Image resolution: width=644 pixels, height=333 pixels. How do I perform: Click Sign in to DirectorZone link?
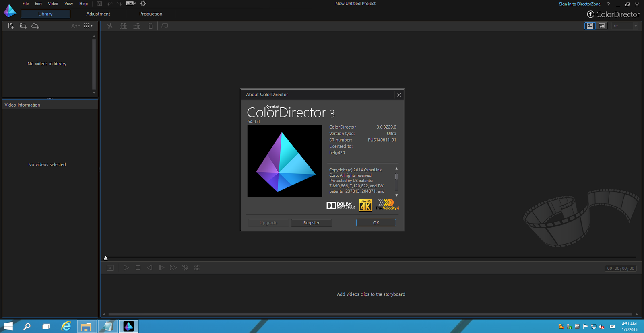pyautogui.click(x=580, y=4)
